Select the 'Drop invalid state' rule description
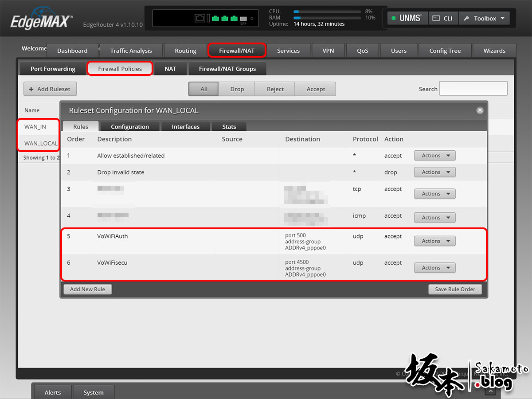 [121, 172]
